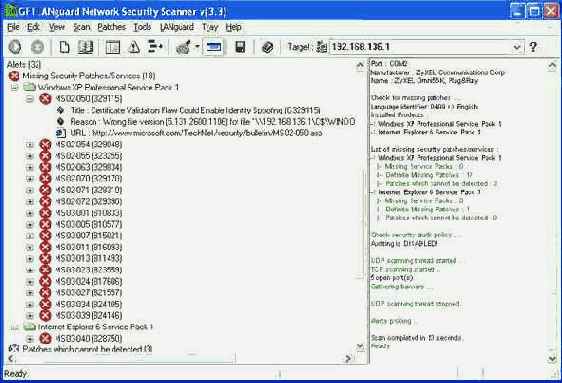
Task: Click the open book icon in toolbar
Action: pyautogui.click(x=85, y=47)
